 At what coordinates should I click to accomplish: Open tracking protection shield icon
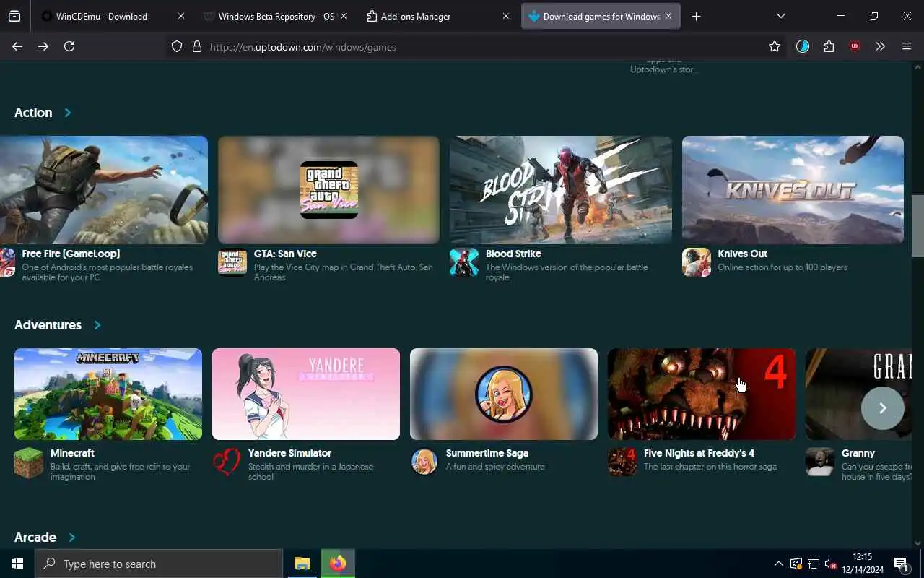point(177,46)
